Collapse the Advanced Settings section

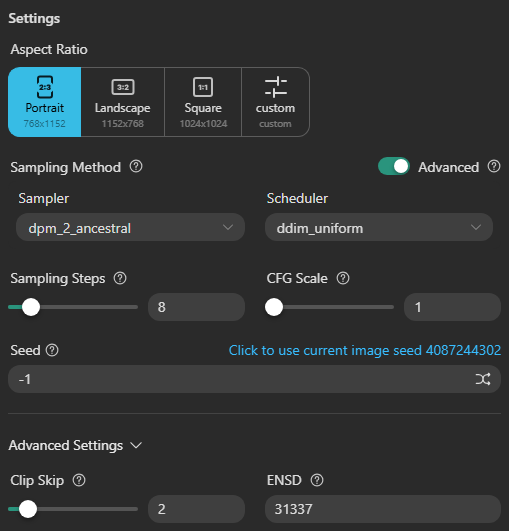pyautogui.click(x=75, y=445)
